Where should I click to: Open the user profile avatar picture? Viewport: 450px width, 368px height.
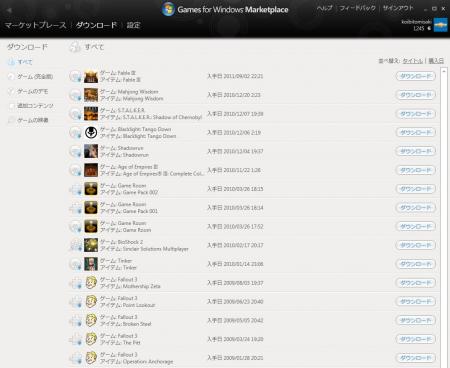[x=440, y=25]
